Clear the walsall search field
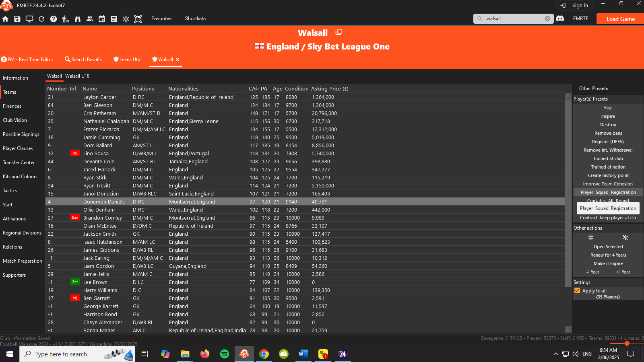Image resolution: width=644 pixels, height=362 pixels. pos(547,19)
